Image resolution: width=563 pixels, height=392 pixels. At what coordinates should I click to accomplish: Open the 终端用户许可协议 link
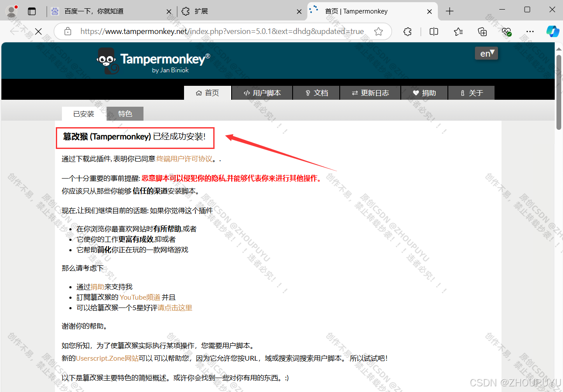[184, 159]
